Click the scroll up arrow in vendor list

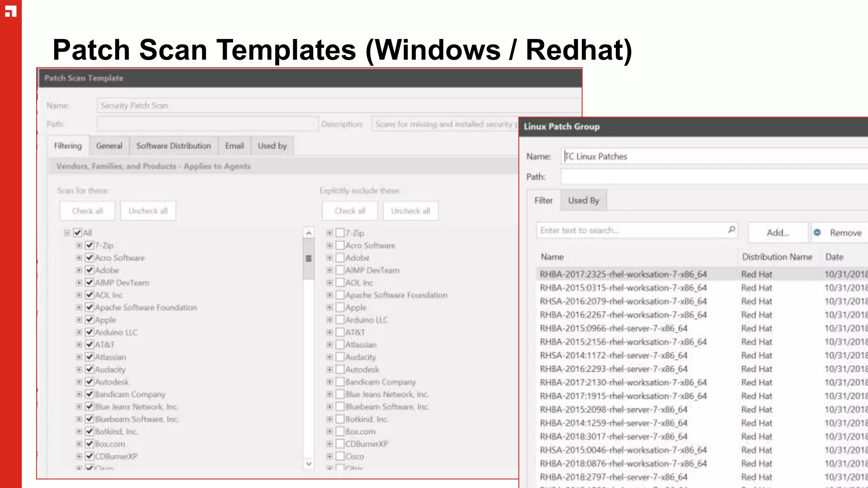click(309, 233)
